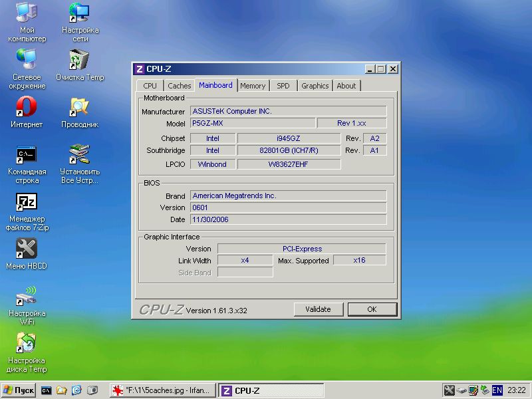The width and height of the screenshot is (532, 399).
Task: Click the LPCIO model W83627EHF
Action: click(289, 164)
